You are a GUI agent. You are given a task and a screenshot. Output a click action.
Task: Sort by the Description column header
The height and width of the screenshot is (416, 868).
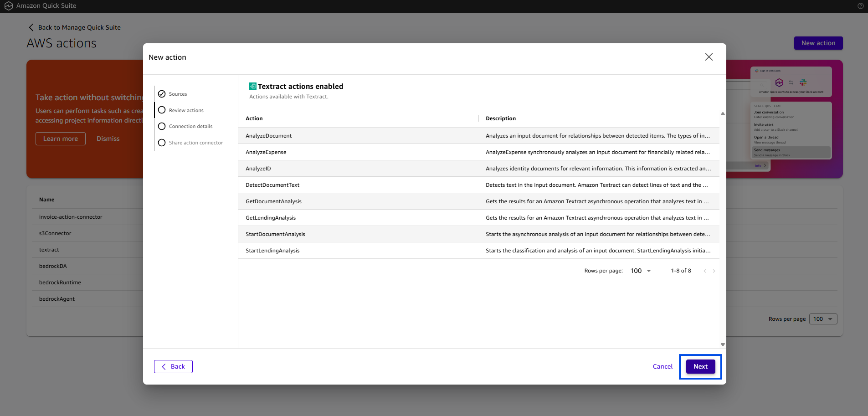pyautogui.click(x=501, y=118)
